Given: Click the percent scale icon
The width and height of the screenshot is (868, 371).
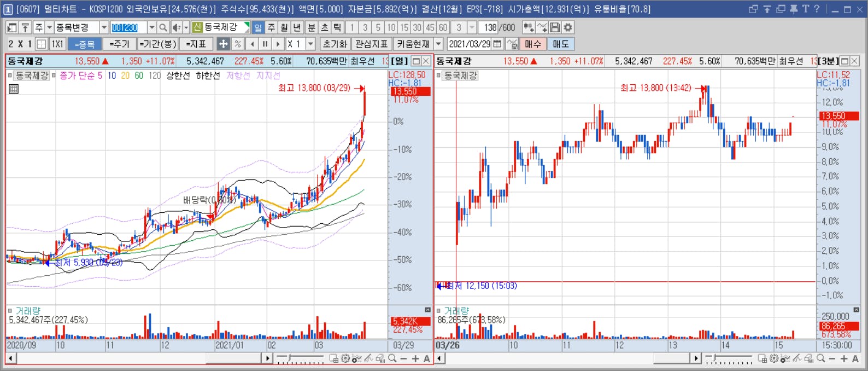Looking at the screenshot, I should (x=237, y=44).
